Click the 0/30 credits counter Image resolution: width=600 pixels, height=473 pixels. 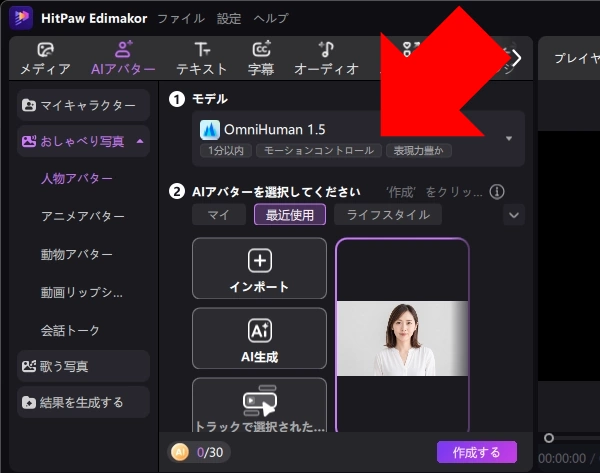[x=210, y=452]
